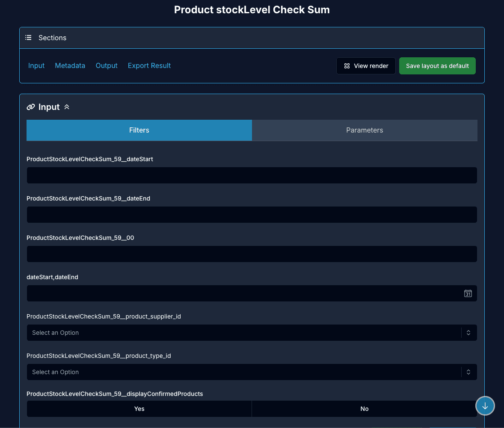This screenshot has width=504, height=428.
Task: Click the scroll-down arrow circle button
Action: [x=485, y=406]
